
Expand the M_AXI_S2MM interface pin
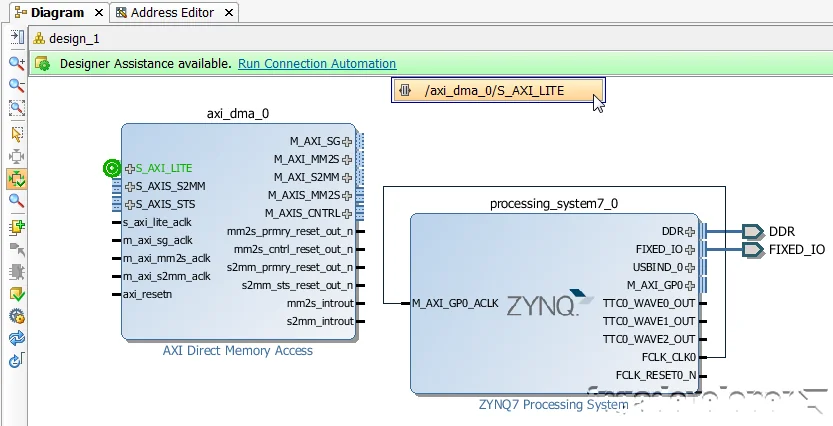347,177
